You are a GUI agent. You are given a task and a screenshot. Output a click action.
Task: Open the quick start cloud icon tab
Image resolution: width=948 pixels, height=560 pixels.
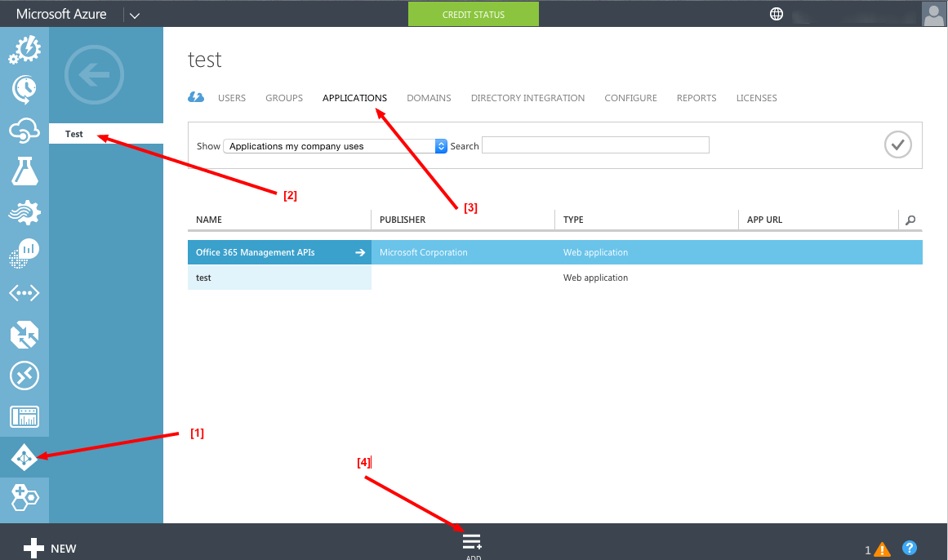196,97
